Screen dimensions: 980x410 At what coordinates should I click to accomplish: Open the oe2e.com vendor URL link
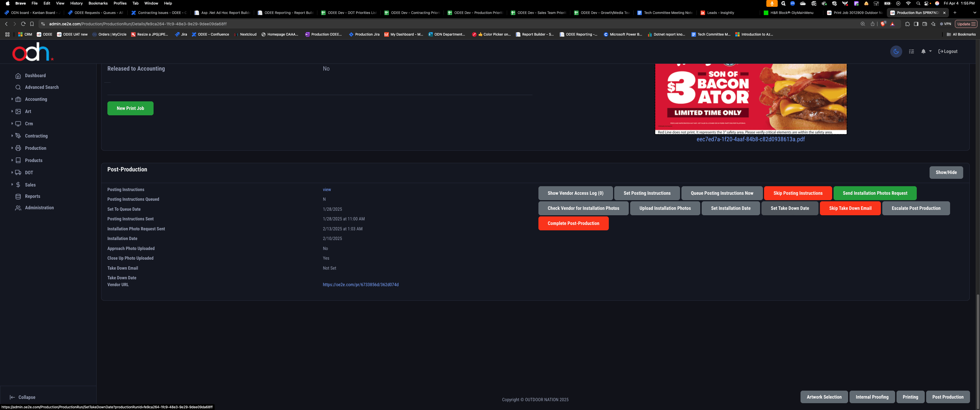[x=361, y=284]
